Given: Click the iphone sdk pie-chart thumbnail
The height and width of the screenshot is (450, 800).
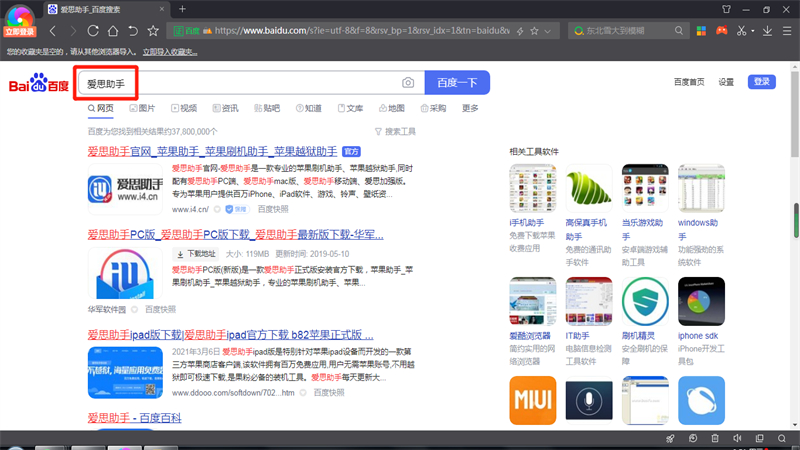Looking at the screenshot, I should pos(701,302).
